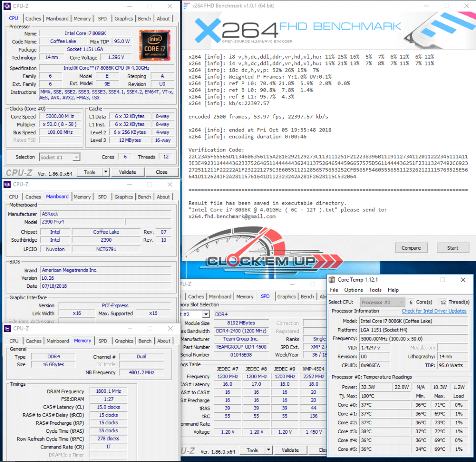Image resolution: width=476 pixels, height=462 pixels.
Task: Open the Tools menu in Core Temp
Action: pos(375,290)
